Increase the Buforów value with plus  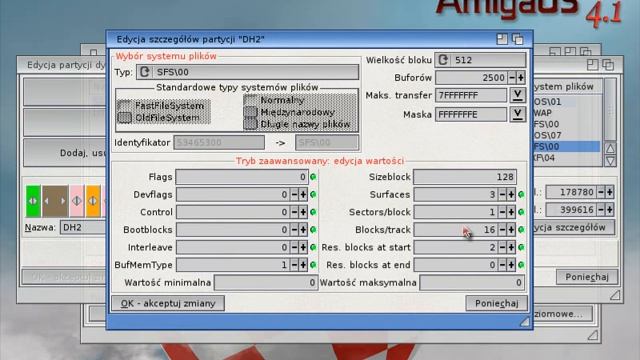521,78
